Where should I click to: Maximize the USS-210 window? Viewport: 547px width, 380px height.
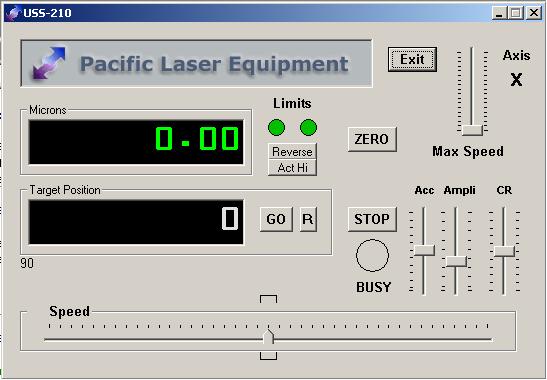pyautogui.click(x=516, y=13)
